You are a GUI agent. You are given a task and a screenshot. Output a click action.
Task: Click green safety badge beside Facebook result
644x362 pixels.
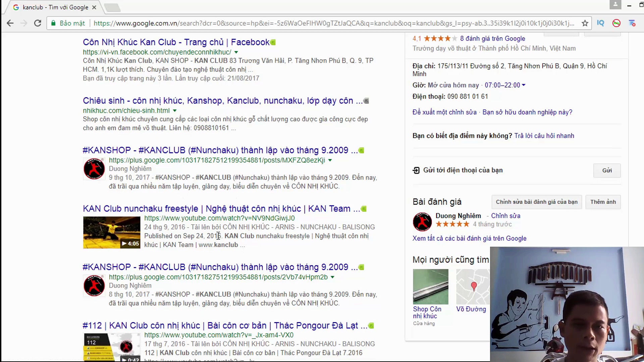click(x=273, y=42)
